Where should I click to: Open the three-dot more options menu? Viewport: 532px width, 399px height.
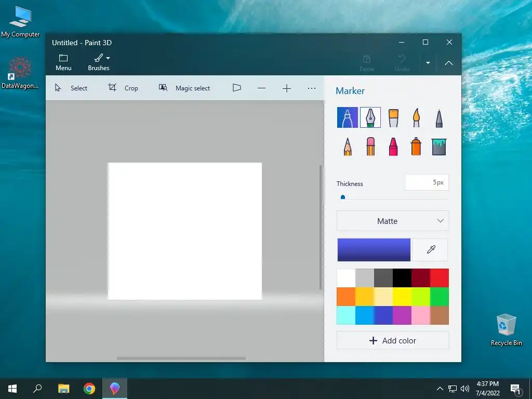312,88
